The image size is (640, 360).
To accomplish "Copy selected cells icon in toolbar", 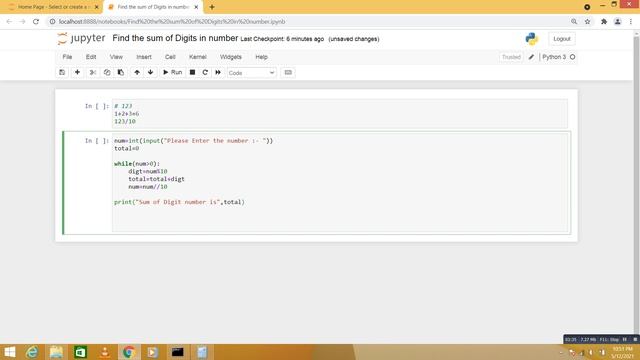I will coord(107,72).
